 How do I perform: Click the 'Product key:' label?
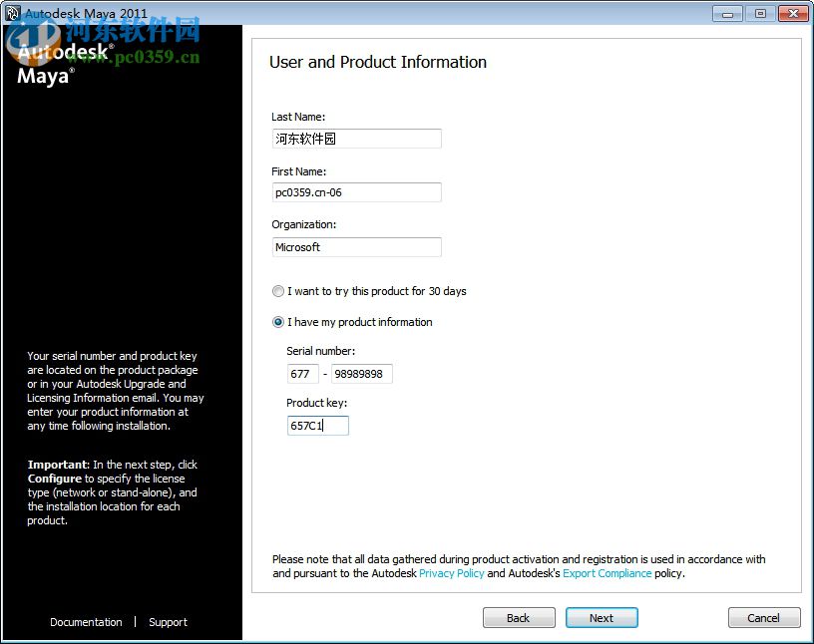(316, 403)
